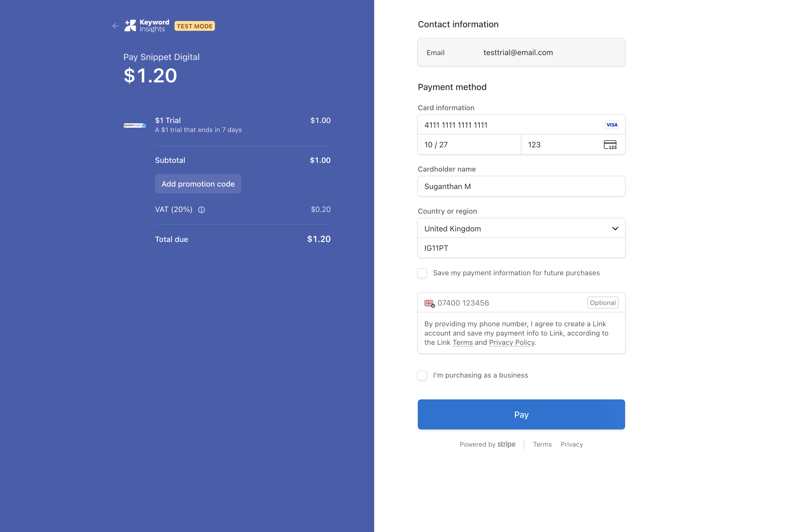Click the CVC card help icon

point(610,145)
